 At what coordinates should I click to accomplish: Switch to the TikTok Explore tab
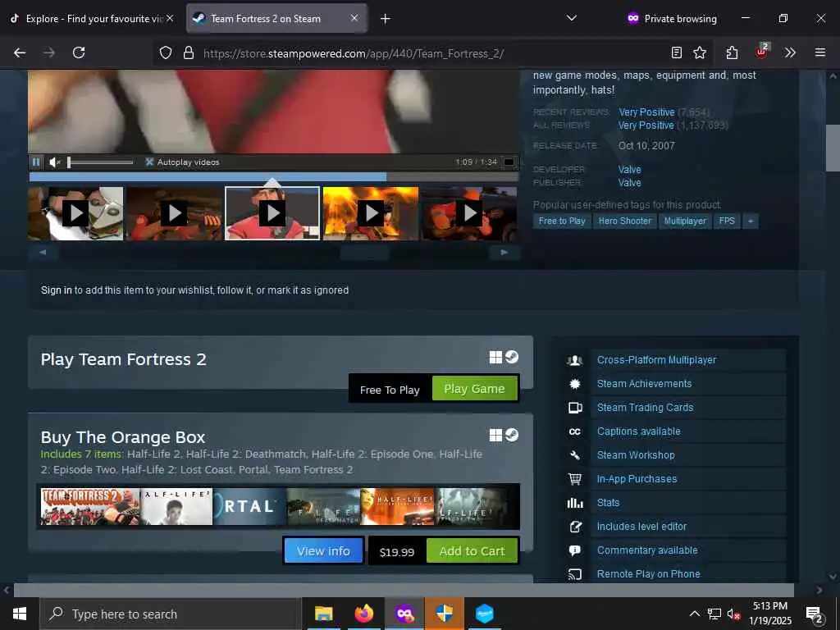click(x=91, y=18)
